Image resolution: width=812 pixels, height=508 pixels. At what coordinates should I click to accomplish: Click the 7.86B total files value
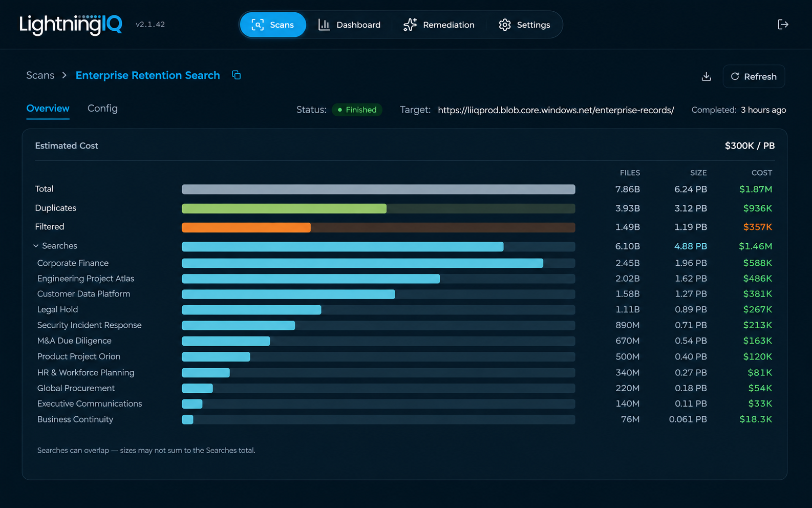tap(628, 189)
